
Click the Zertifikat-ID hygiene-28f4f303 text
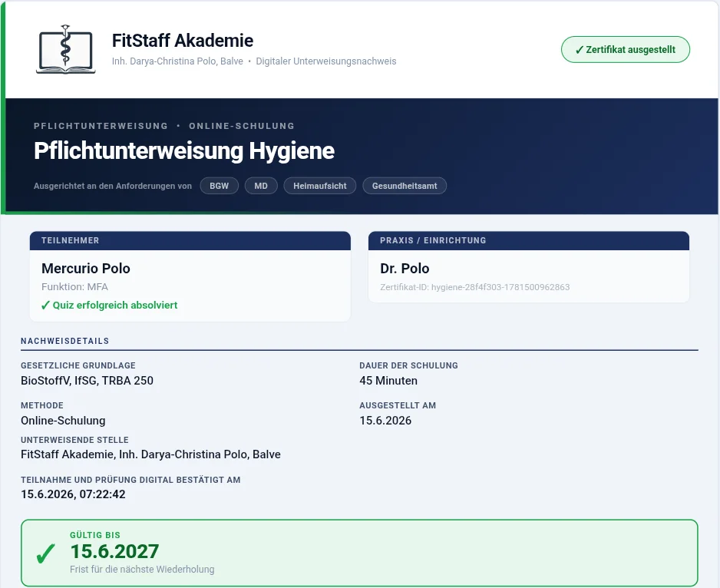tap(475, 287)
